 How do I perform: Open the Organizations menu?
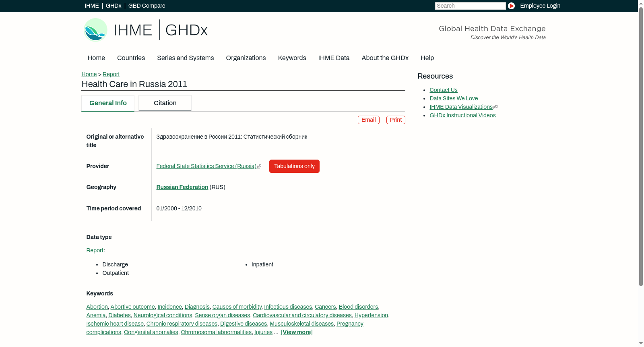(x=246, y=58)
